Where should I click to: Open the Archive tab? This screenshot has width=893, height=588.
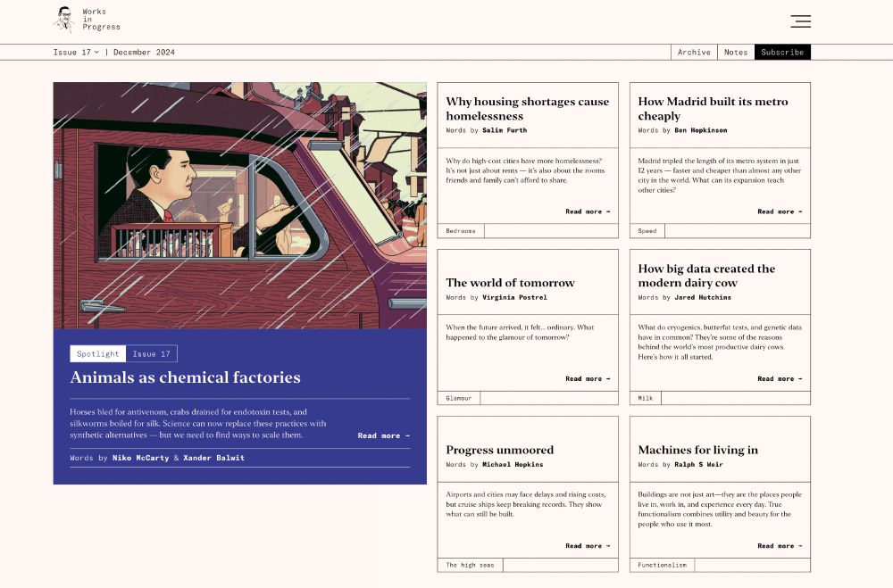coord(694,52)
